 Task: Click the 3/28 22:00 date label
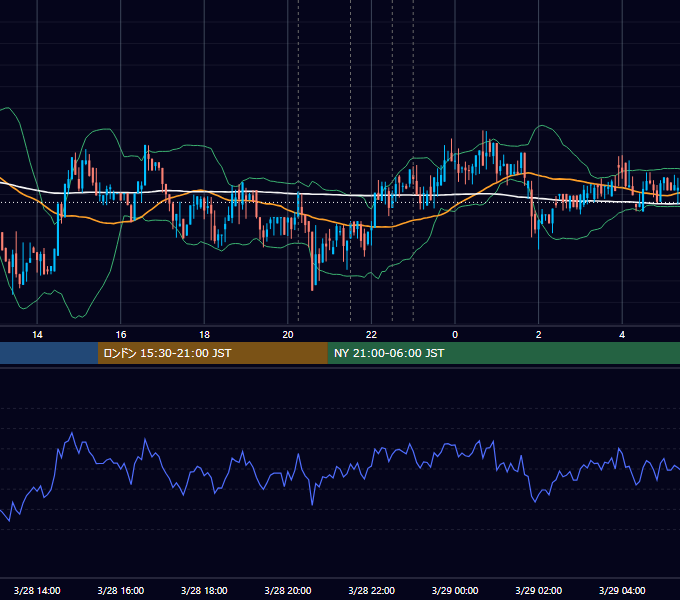371,590
